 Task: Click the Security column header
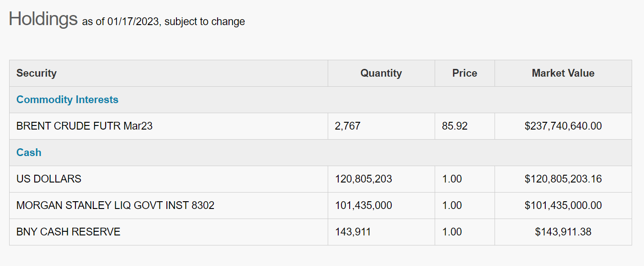click(37, 73)
